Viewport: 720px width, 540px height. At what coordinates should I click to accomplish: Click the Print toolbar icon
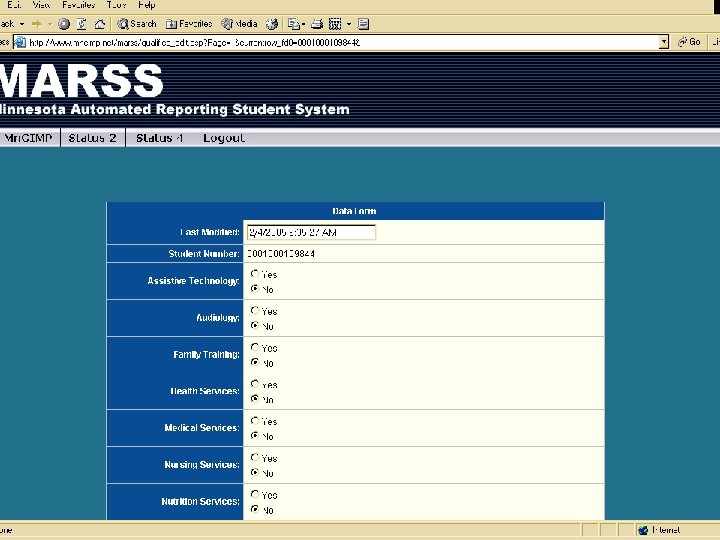coord(317,24)
